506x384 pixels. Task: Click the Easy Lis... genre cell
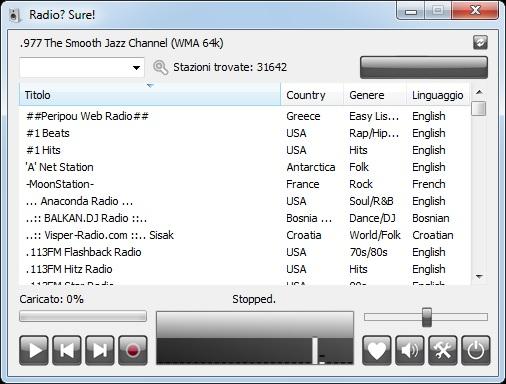[x=374, y=116]
